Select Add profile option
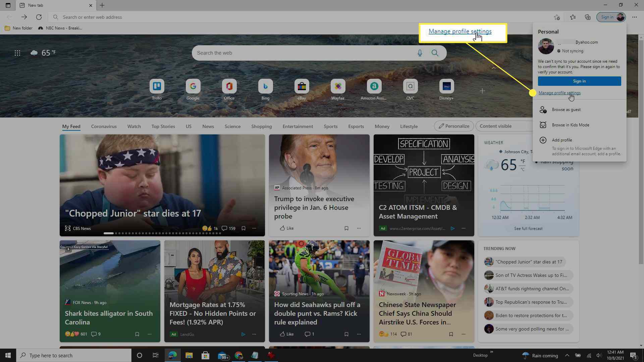 click(579, 140)
